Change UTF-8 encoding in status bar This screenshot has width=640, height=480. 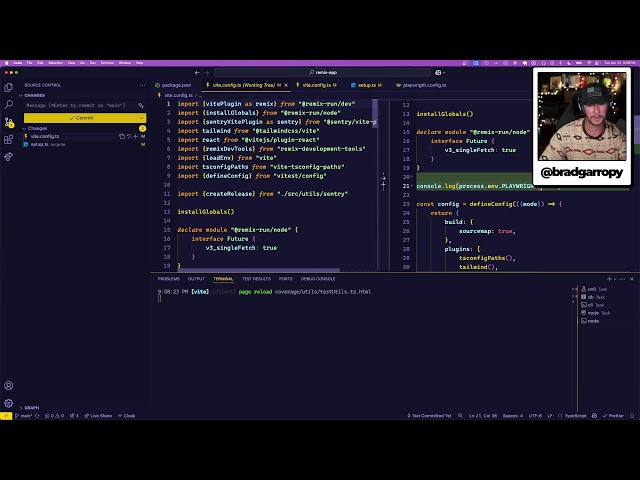click(535, 416)
